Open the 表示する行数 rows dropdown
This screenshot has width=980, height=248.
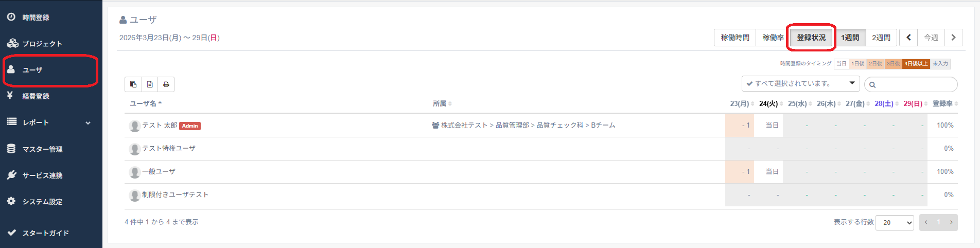[895, 222]
